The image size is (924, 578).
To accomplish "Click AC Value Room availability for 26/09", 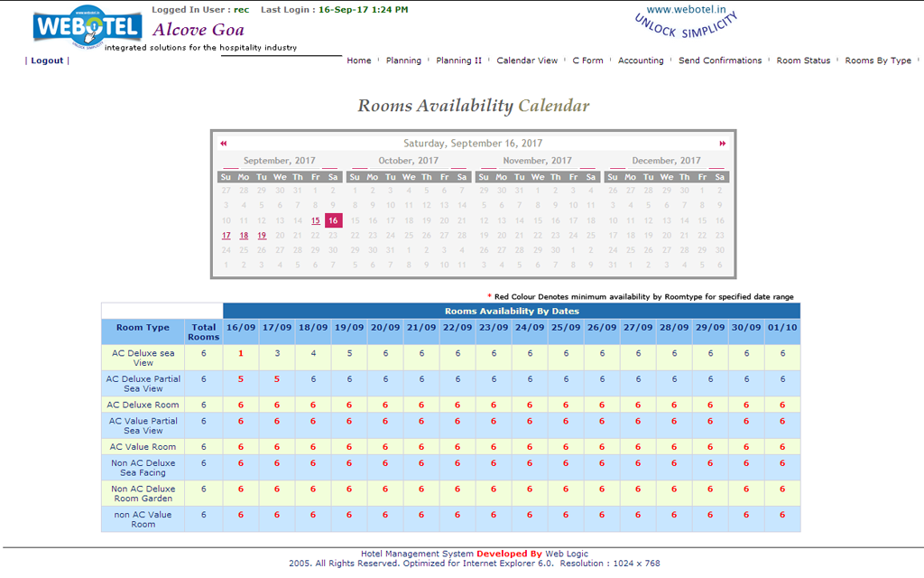I will (x=602, y=447).
